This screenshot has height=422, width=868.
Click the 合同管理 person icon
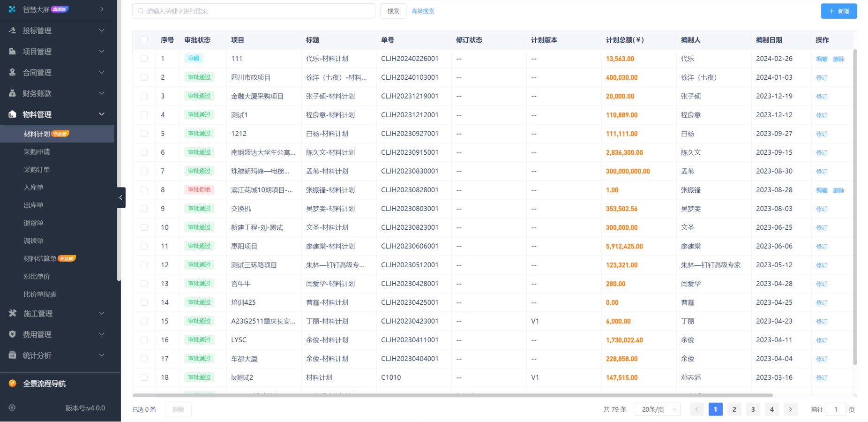pyautogui.click(x=12, y=72)
